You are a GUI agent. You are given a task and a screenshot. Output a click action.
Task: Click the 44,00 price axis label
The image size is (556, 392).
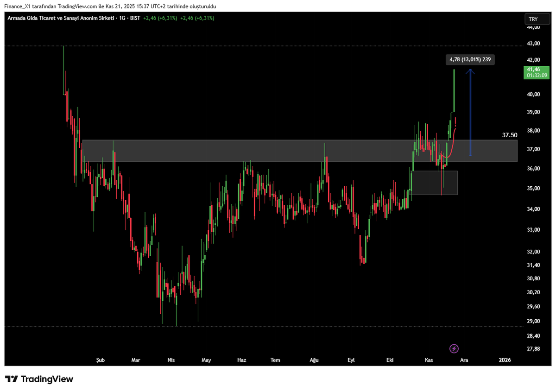pos(533,27)
